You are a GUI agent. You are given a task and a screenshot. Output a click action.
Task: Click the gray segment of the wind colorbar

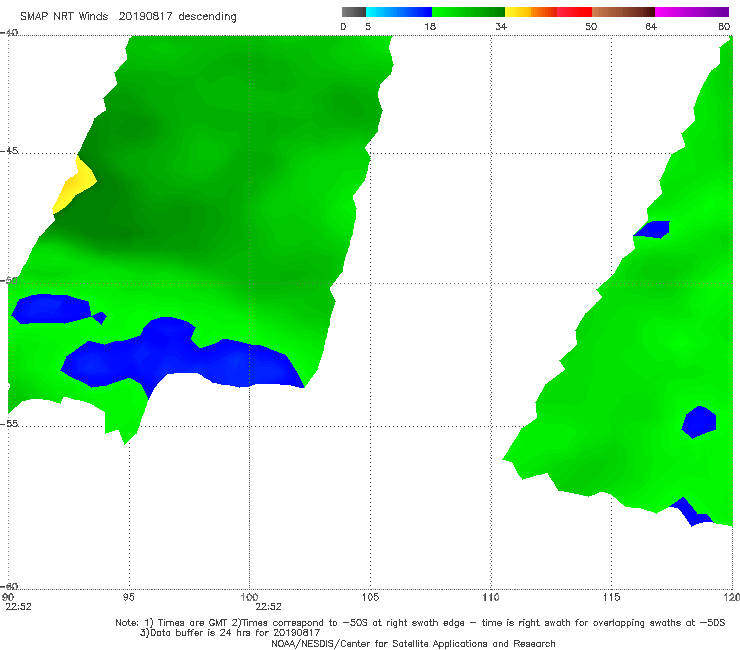tap(353, 12)
